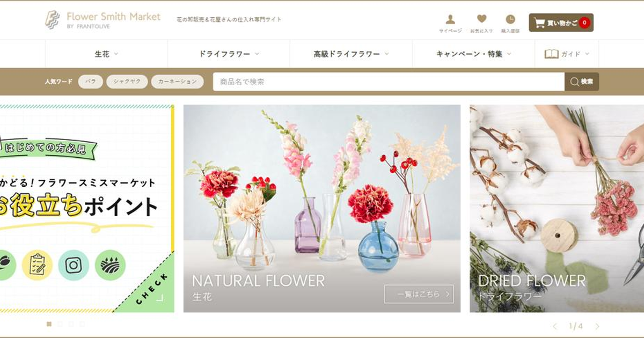Select the second carousel indicator dot
This screenshot has height=338, width=644.
60,324
